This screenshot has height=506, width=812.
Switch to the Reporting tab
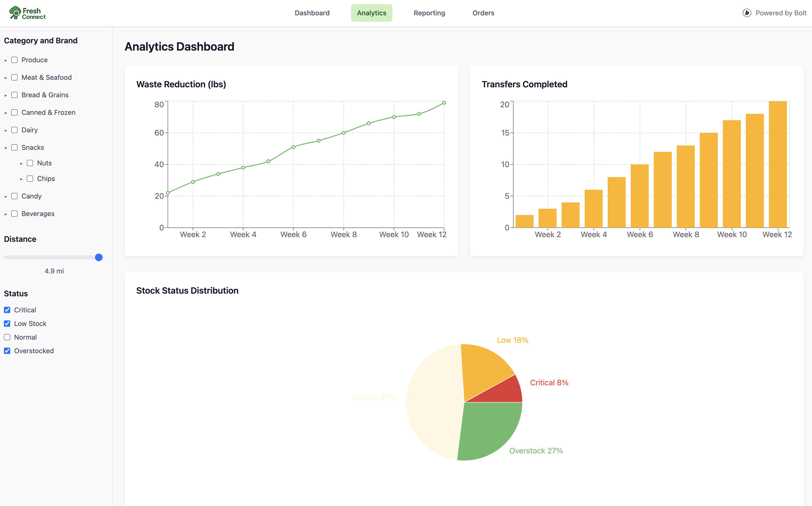tap(429, 13)
